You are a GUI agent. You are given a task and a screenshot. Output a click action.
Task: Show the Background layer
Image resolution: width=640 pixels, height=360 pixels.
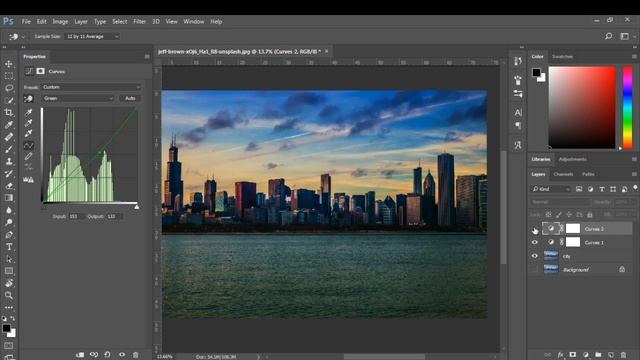[x=535, y=269]
